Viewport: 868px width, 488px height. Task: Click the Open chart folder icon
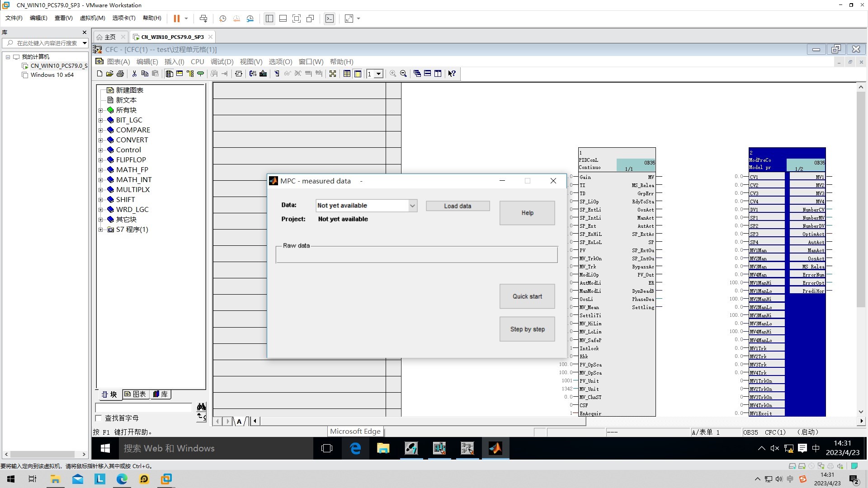click(109, 74)
